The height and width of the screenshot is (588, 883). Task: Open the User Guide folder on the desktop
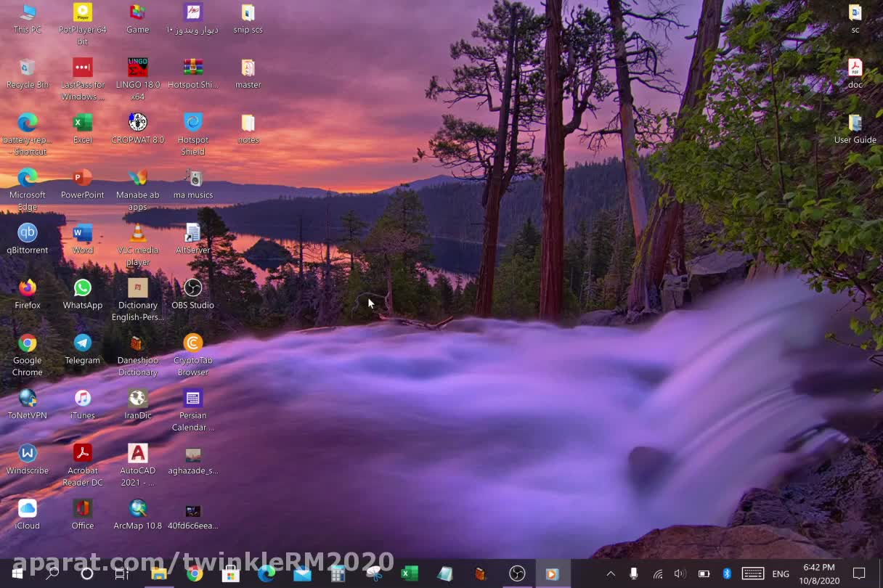855,123
